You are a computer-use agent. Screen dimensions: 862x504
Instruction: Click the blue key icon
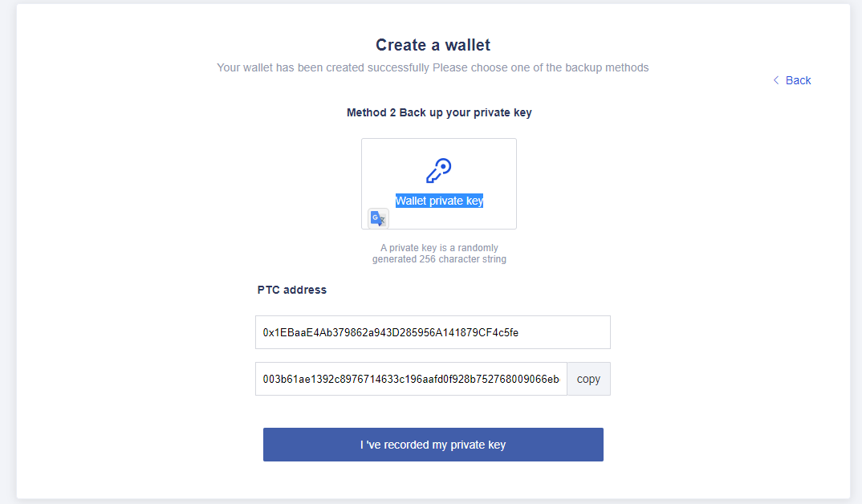pyautogui.click(x=439, y=170)
